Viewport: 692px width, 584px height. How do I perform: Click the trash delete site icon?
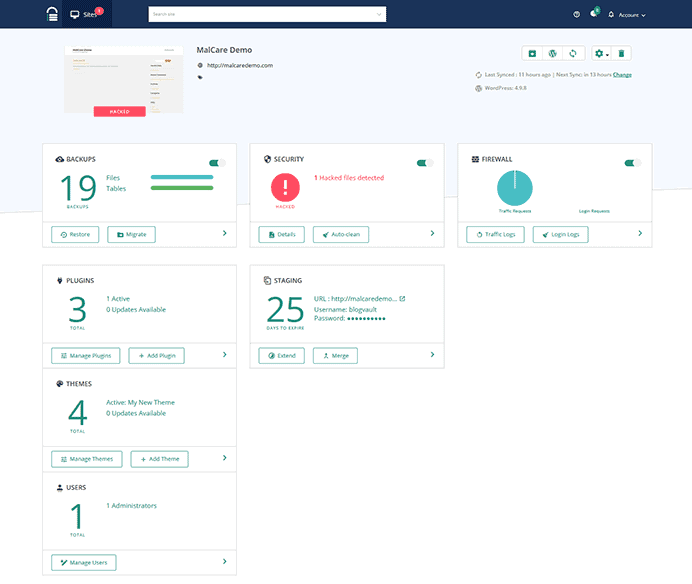pos(621,53)
